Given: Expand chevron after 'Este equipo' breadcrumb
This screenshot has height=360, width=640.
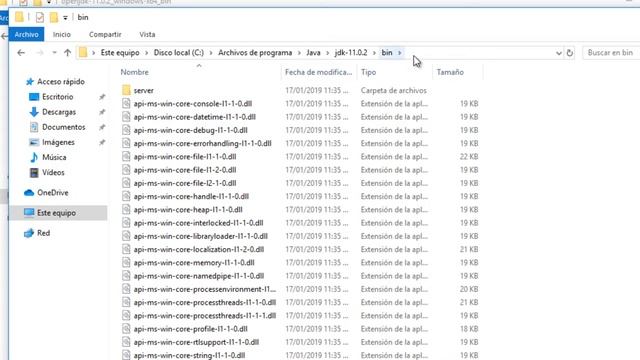Looking at the screenshot, I should click(x=147, y=53).
